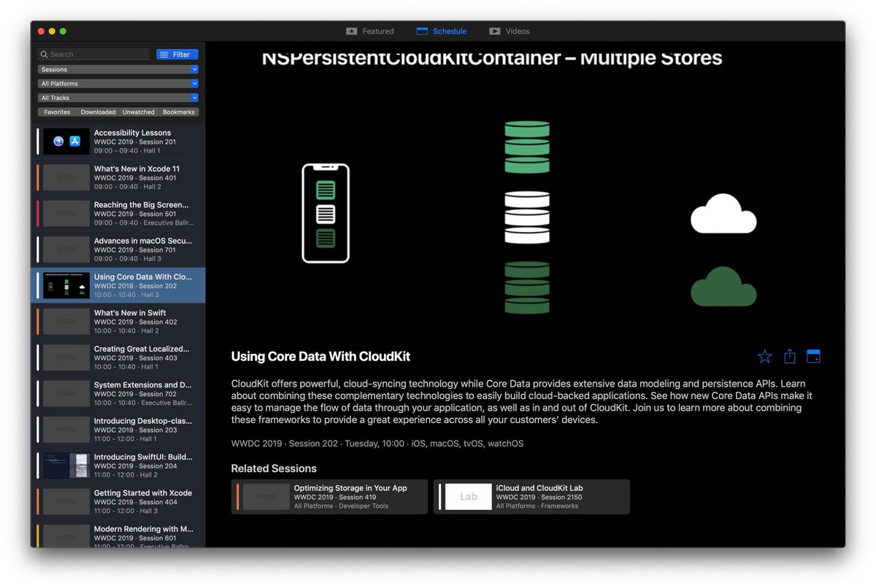Click the Using Core Data With CloudKit title
Screen dimensions: 876x588
tap(320, 357)
